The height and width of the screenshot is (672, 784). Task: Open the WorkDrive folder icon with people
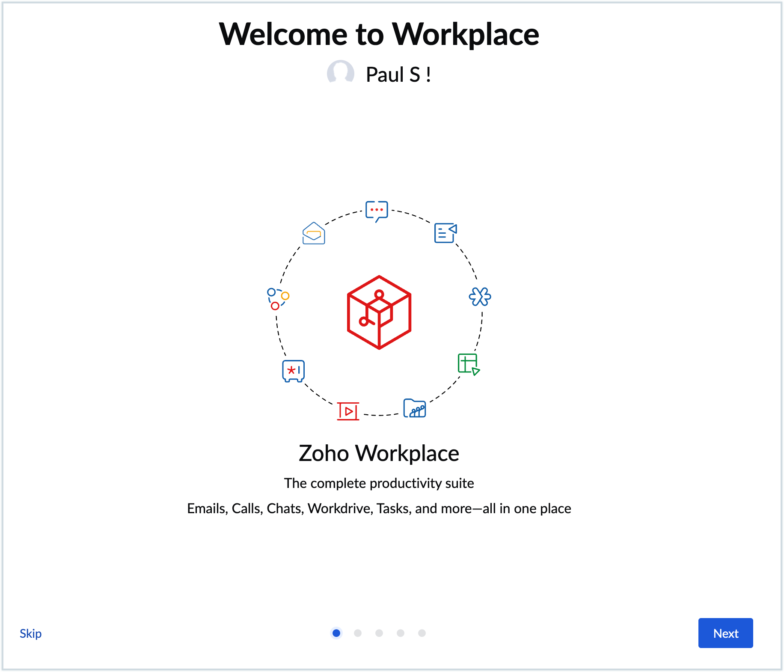pyautogui.click(x=414, y=409)
